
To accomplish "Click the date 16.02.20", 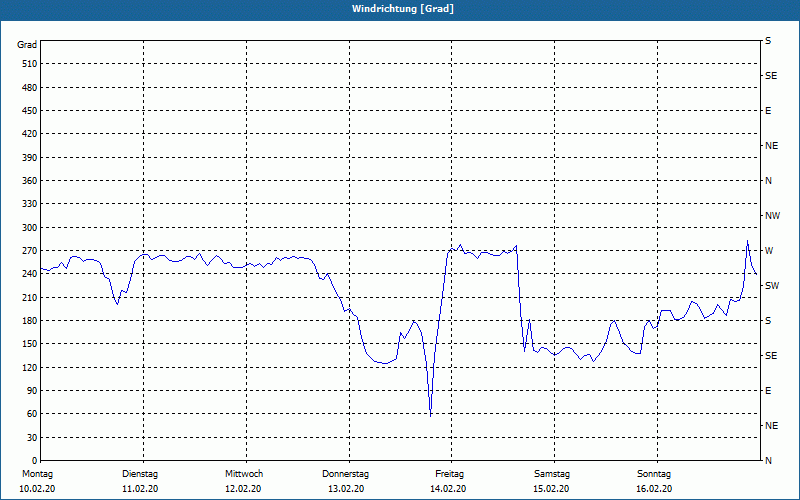I will pyautogui.click(x=654, y=489).
